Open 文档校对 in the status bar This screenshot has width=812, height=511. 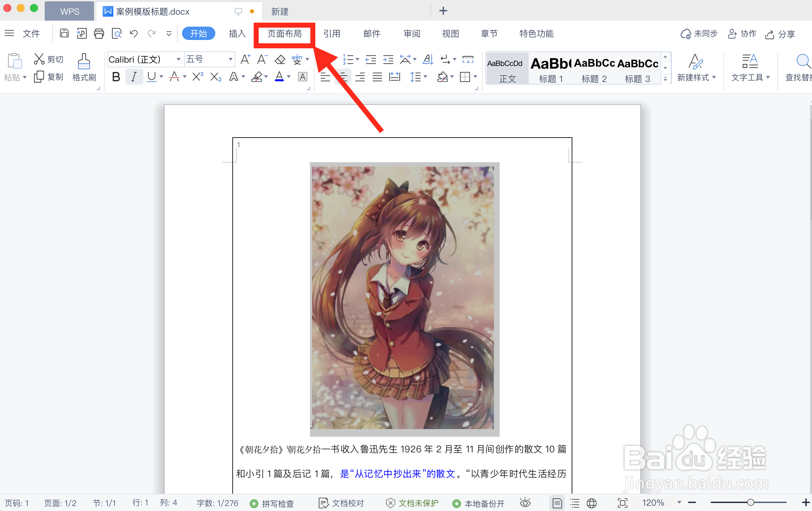pyautogui.click(x=341, y=503)
